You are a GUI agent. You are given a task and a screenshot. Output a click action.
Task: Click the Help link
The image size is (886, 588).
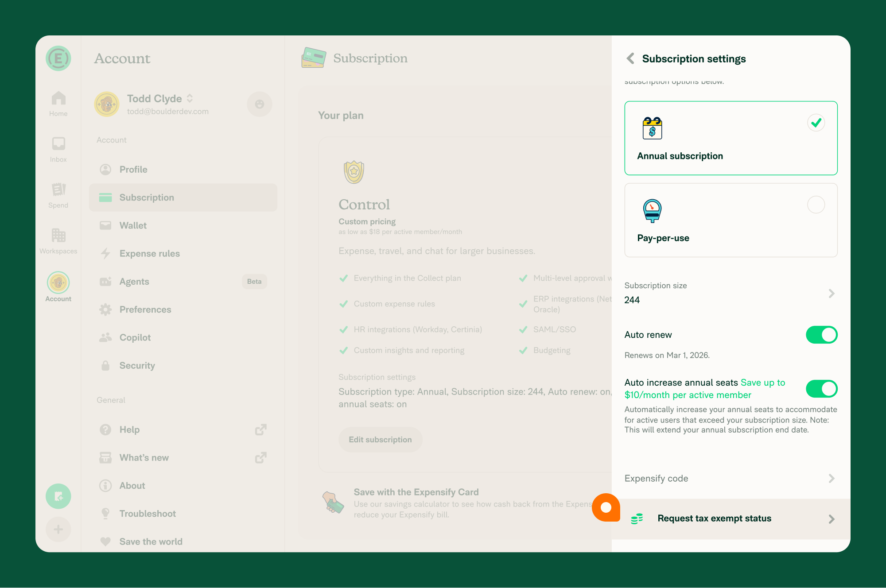(183, 429)
